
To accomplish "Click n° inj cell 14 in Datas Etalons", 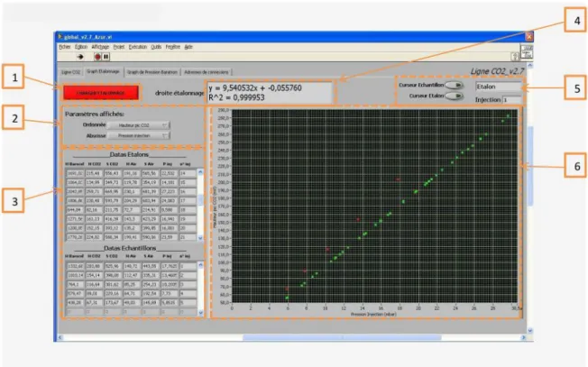I will [188, 173].
